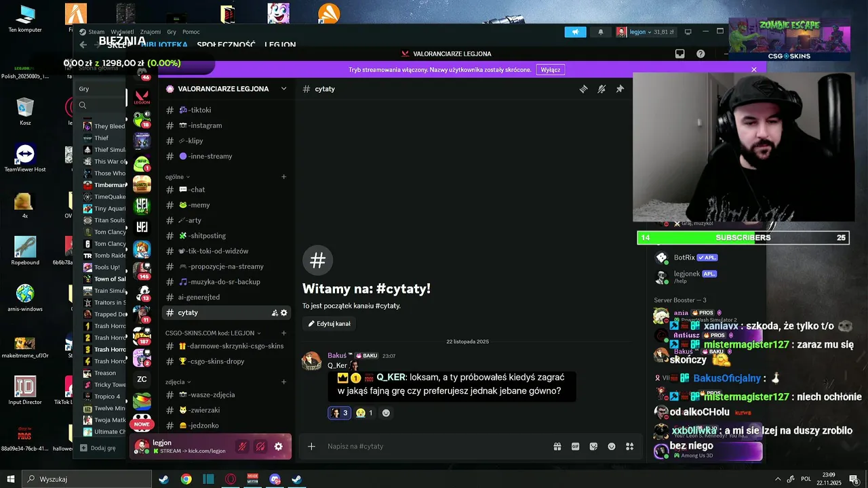Click Discord icon in taskbar

275,479
